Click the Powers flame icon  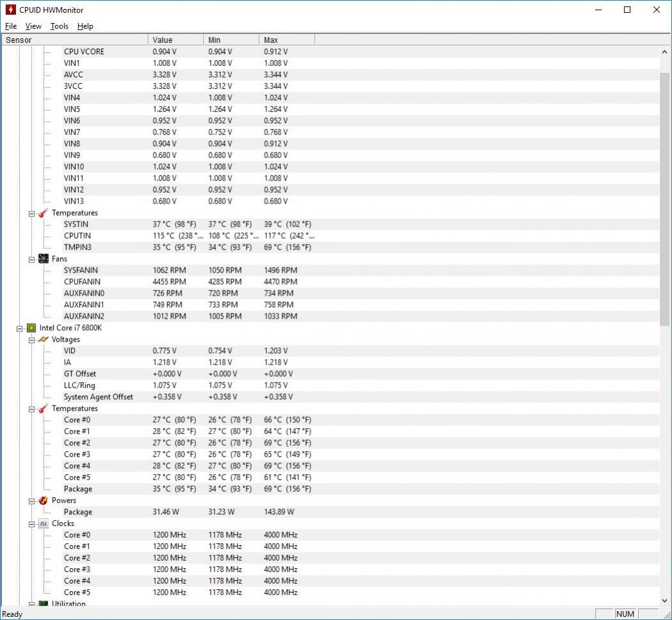[44, 500]
